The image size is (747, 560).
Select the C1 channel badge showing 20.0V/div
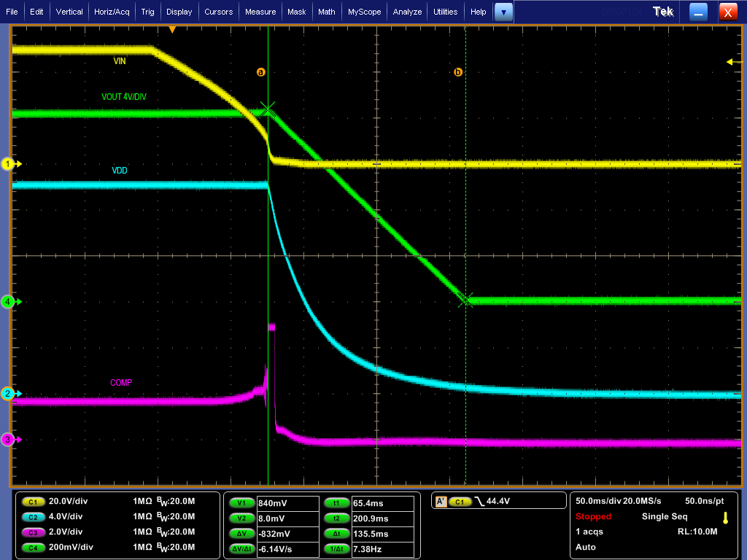[32, 502]
